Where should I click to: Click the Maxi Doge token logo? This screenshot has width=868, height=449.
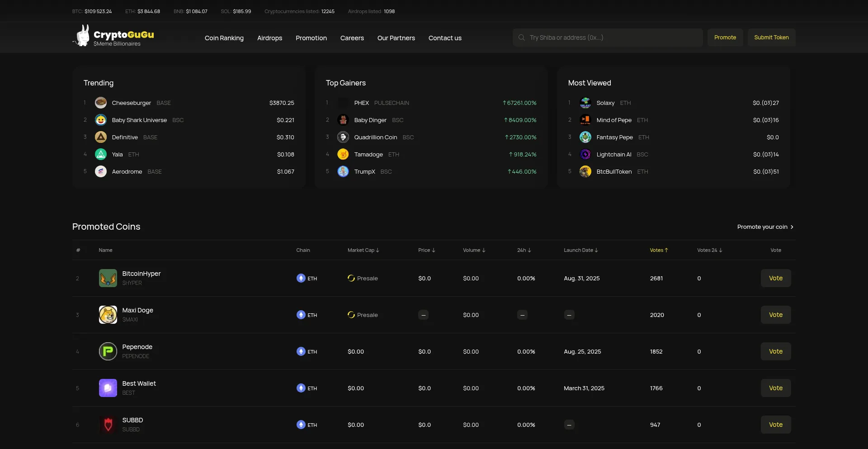pyautogui.click(x=108, y=315)
